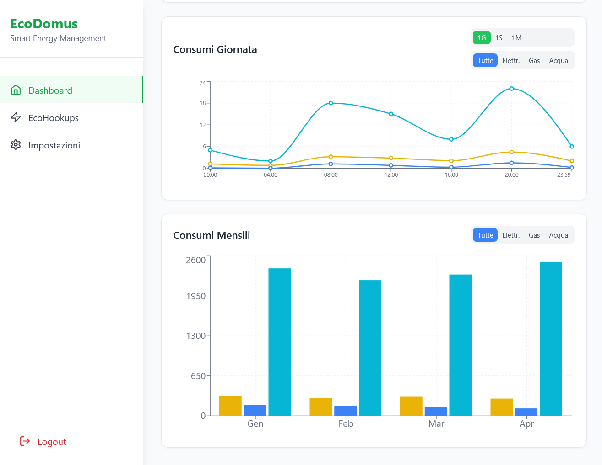This screenshot has width=602, height=465.
Task: Click cyan line point at 12:00
Action: pos(391,114)
